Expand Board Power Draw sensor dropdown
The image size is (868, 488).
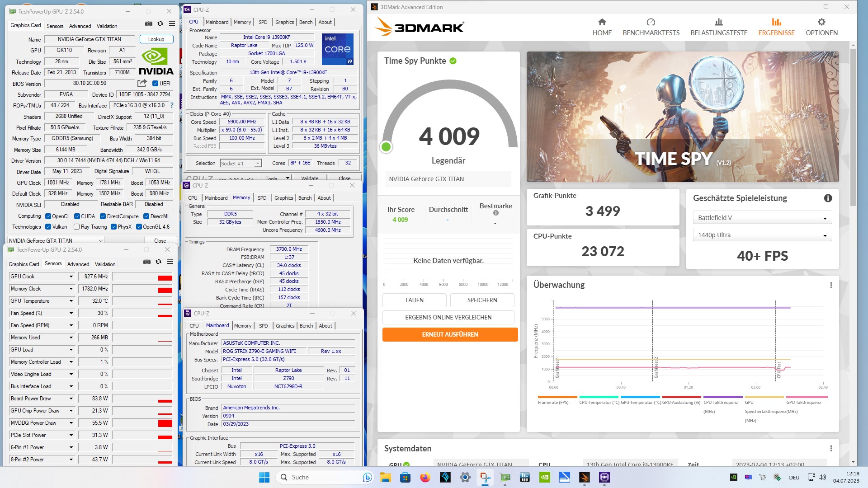pos(71,399)
